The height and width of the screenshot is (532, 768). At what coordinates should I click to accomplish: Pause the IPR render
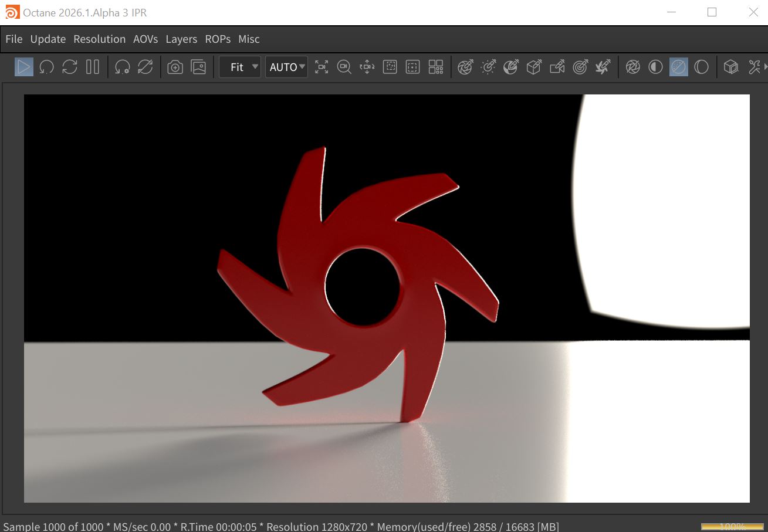92,67
